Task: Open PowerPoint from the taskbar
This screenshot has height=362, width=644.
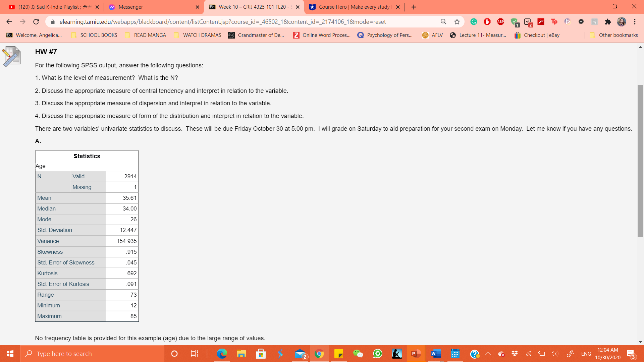Action: [x=416, y=353]
